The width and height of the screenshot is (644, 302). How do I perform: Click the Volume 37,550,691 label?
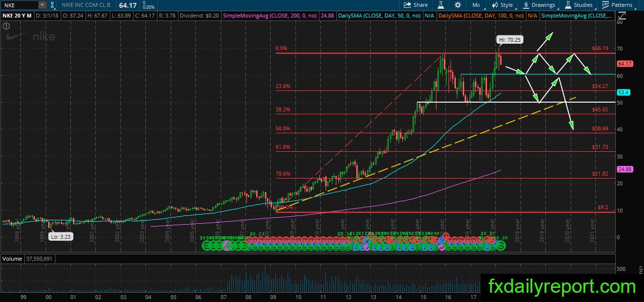(x=27, y=259)
